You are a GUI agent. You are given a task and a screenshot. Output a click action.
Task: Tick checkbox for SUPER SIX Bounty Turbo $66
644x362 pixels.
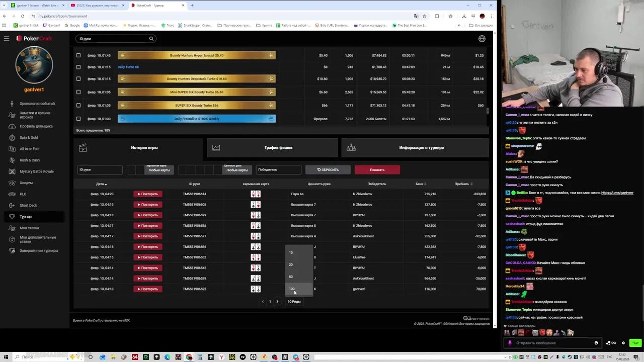tap(78, 105)
